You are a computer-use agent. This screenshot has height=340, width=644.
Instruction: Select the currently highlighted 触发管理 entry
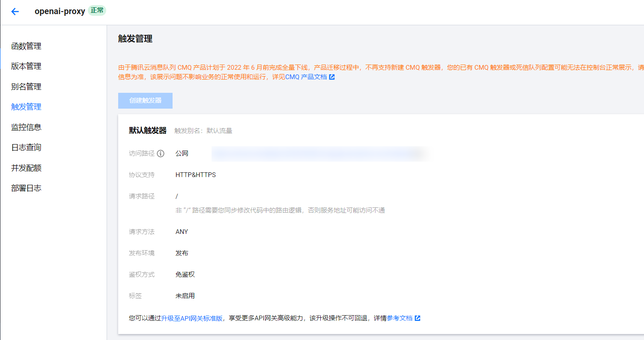[x=26, y=106]
